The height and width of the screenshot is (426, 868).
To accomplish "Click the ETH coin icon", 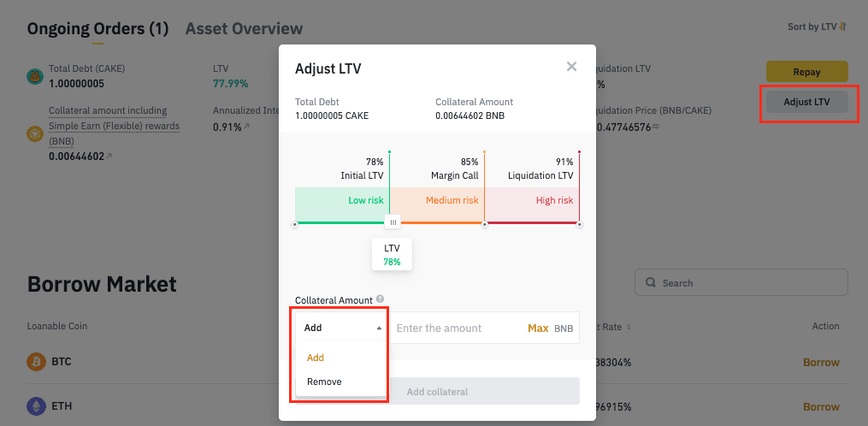I will [x=35, y=406].
